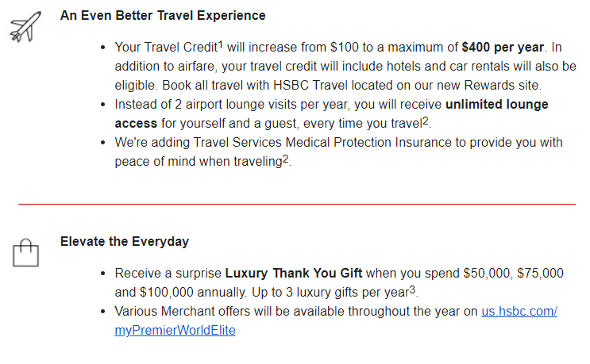
Task: Click the bold 'Luxury Thank You Gift' text
Action: (x=294, y=273)
